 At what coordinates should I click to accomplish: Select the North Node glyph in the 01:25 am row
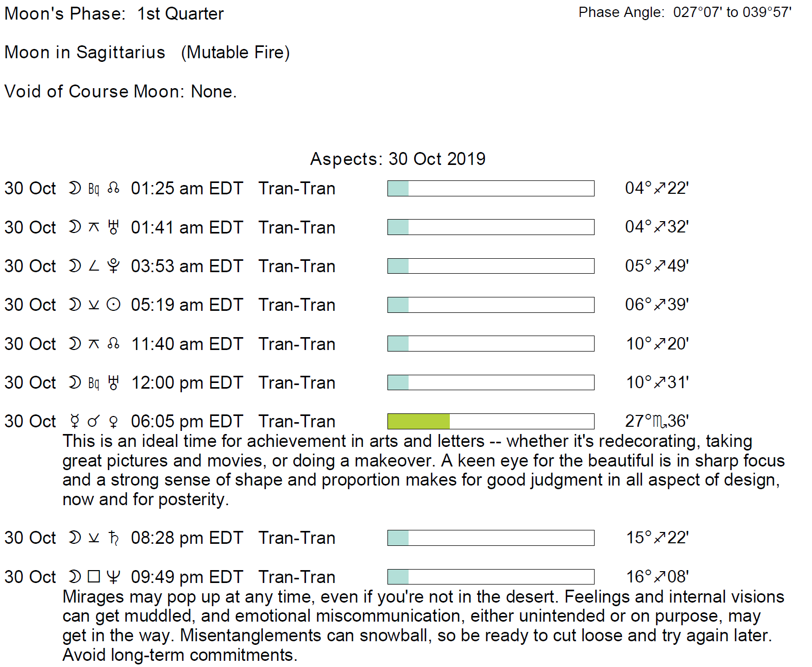pyautogui.click(x=113, y=189)
